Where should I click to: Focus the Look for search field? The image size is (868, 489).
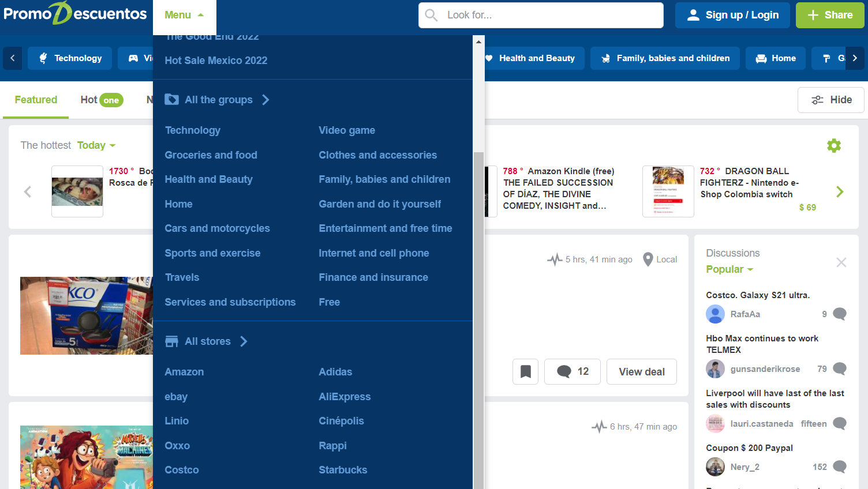tap(541, 15)
